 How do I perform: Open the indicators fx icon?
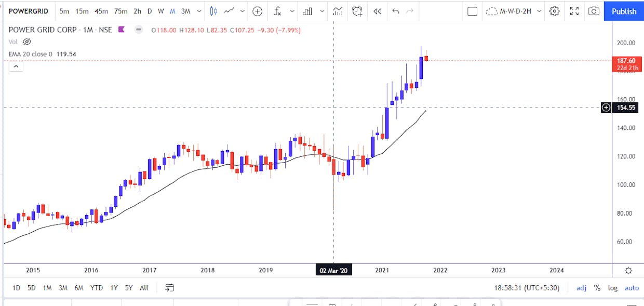tap(278, 11)
